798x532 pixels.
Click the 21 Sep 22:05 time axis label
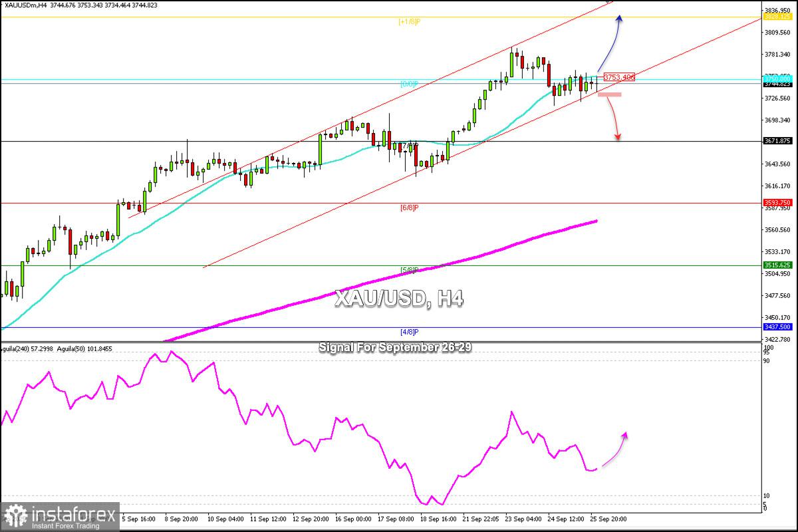481,519
